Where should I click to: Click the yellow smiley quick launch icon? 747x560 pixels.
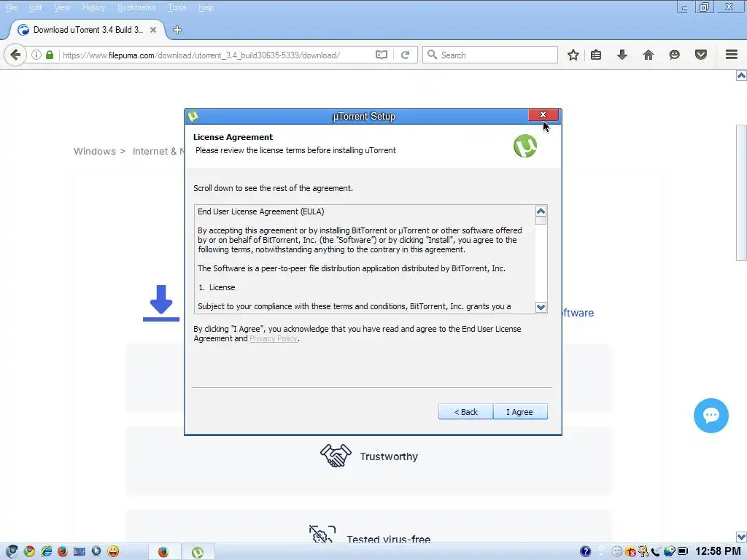[x=113, y=551]
